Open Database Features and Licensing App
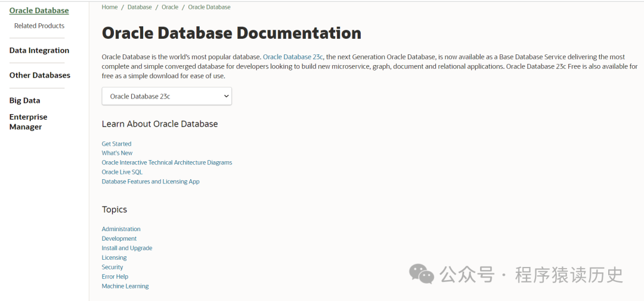Viewport: 644px width, 301px height. pyautogui.click(x=150, y=182)
